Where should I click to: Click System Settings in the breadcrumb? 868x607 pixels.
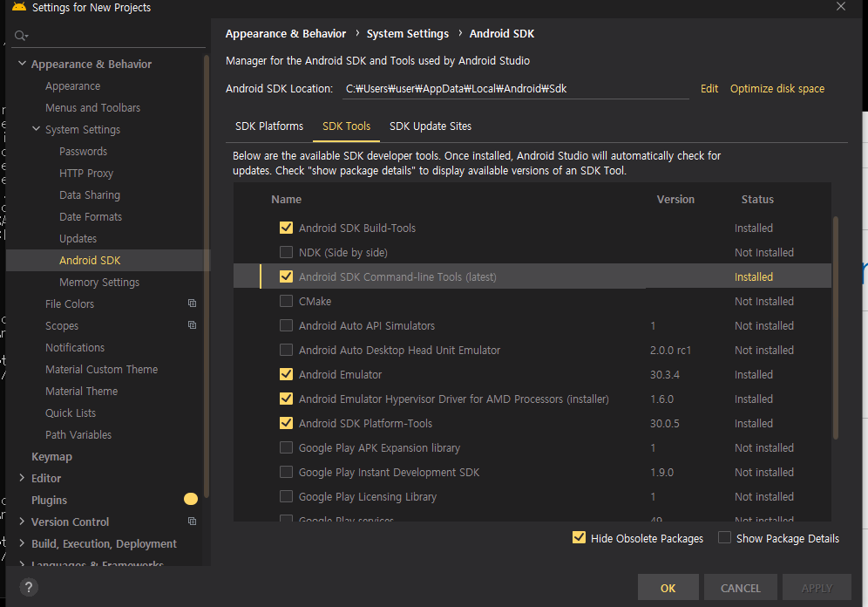click(408, 33)
